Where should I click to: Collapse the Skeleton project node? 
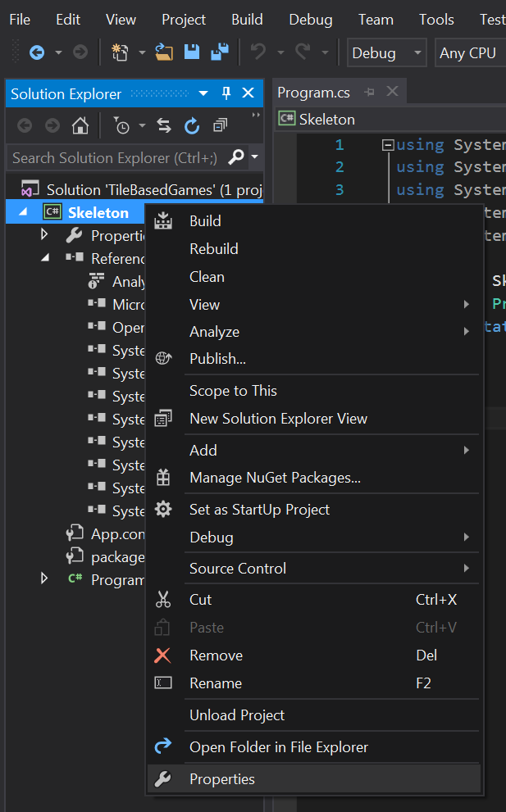(x=22, y=212)
